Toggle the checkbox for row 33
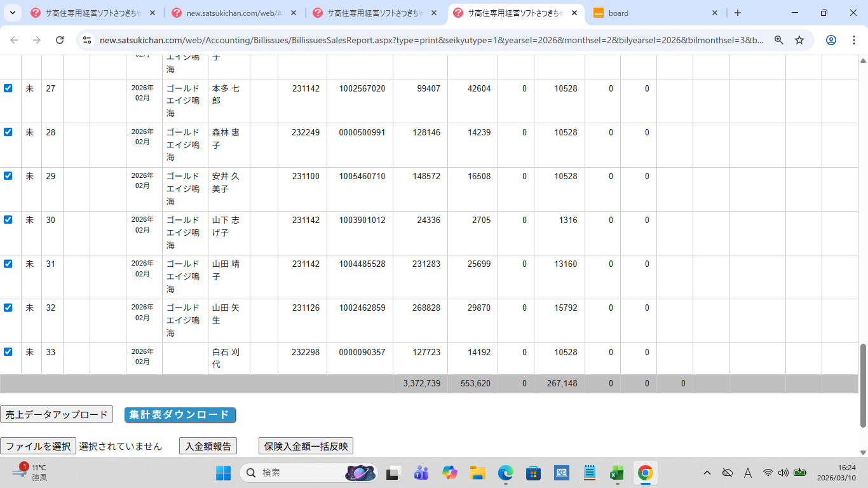Screen dimensions: 868x488 (x=8, y=351)
